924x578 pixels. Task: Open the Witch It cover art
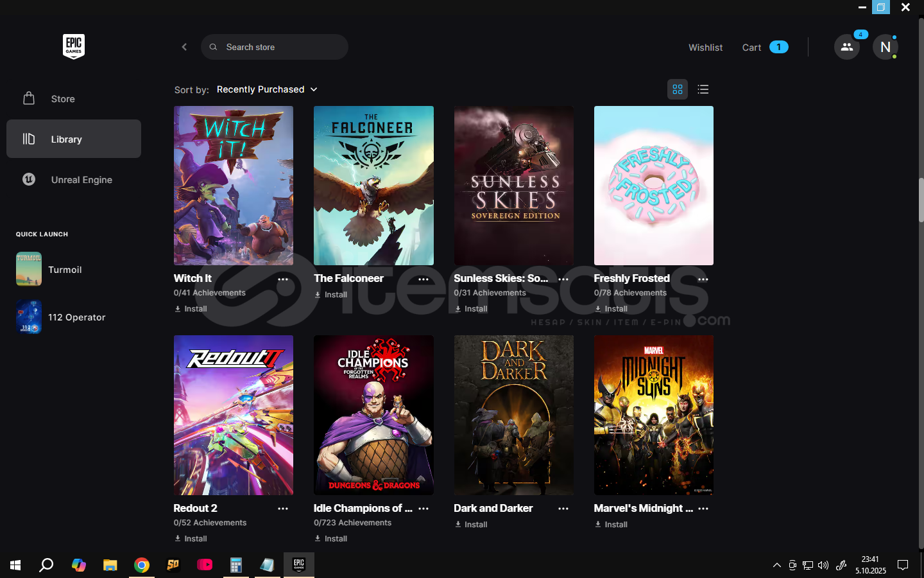tap(234, 186)
